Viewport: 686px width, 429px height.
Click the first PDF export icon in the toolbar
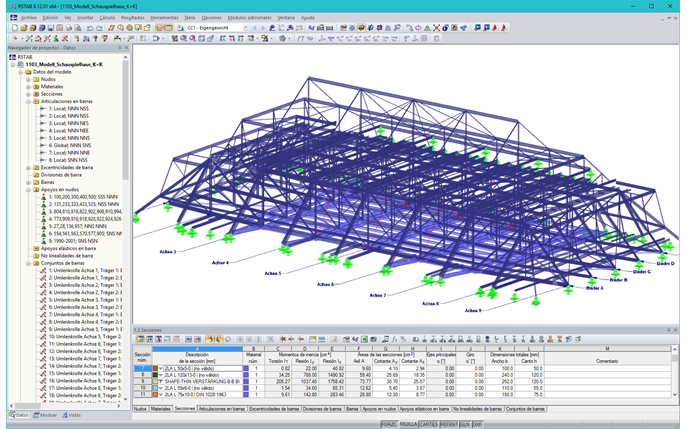[495, 28]
